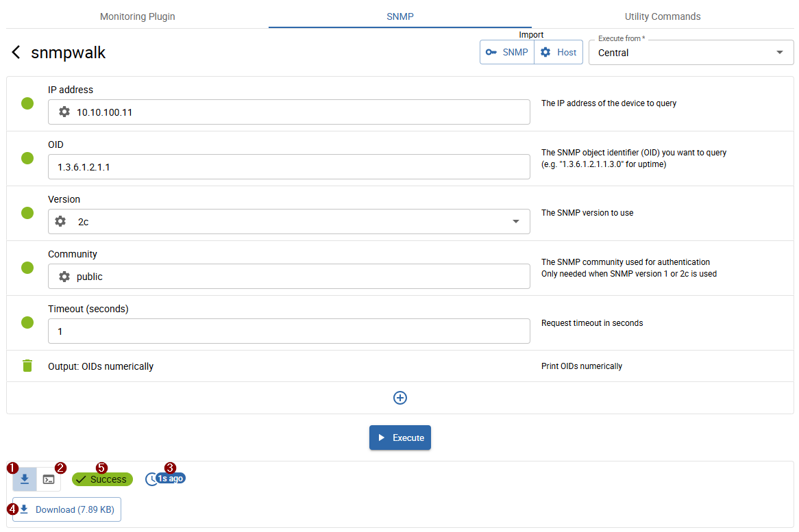Toggle the green indicator for IP address
The image size is (799, 532).
[27, 103]
